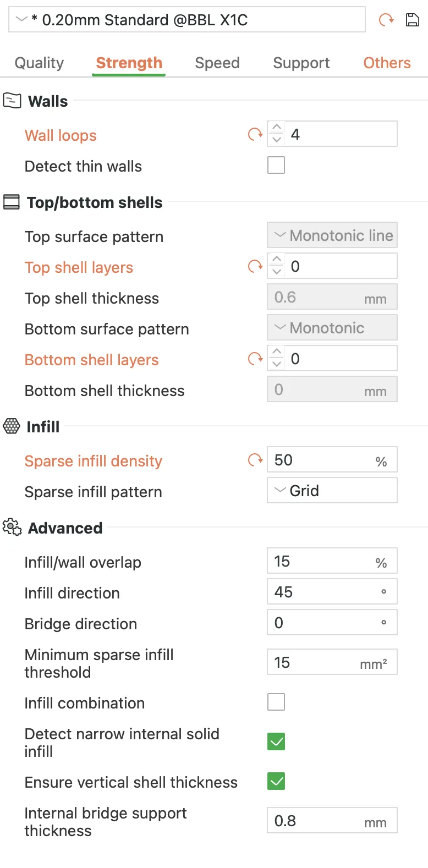Uncheck Detect narrow internal solid infill
The image size is (428, 868).
coord(276,741)
